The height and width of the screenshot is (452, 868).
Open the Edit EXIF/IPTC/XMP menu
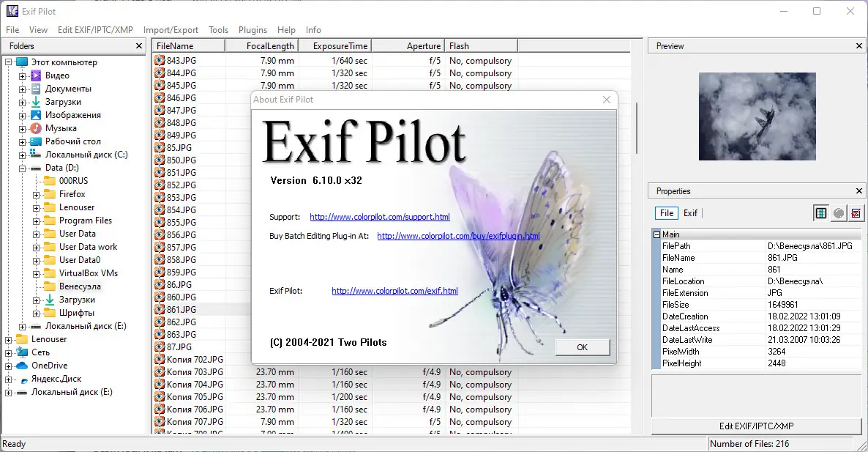[x=95, y=30]
